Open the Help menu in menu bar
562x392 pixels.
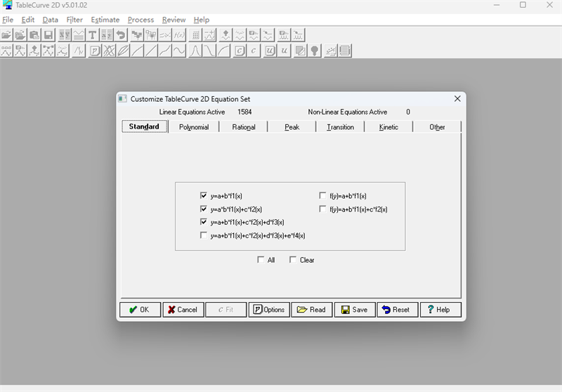202,20
